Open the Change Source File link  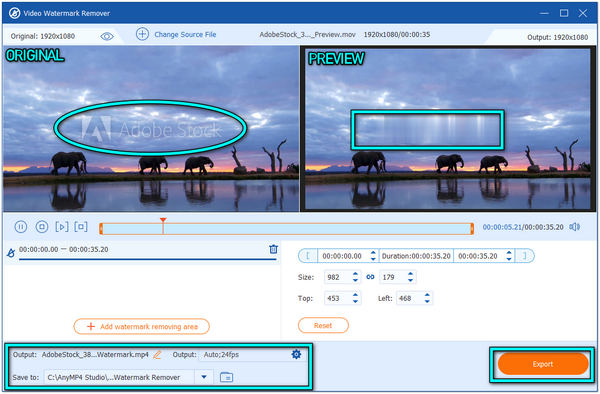click(185, 34)
